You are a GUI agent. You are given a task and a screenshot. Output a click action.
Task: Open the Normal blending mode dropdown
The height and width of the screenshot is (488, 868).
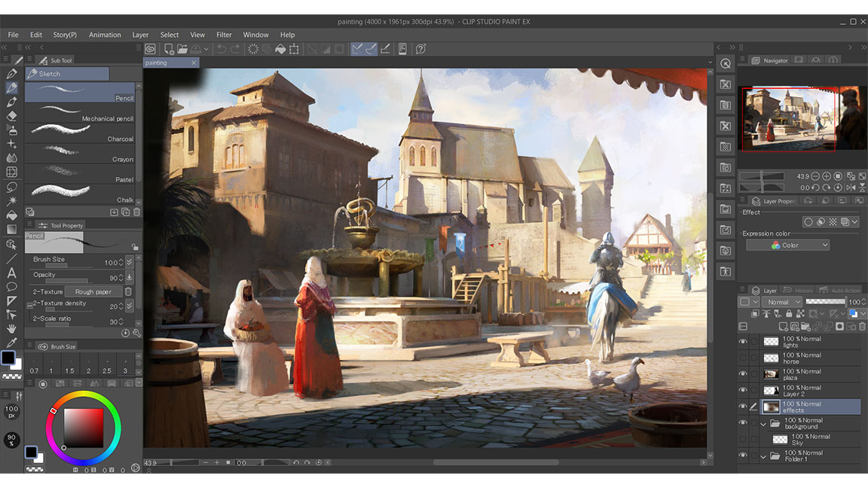pyautogui.click(x=783, y=301)
